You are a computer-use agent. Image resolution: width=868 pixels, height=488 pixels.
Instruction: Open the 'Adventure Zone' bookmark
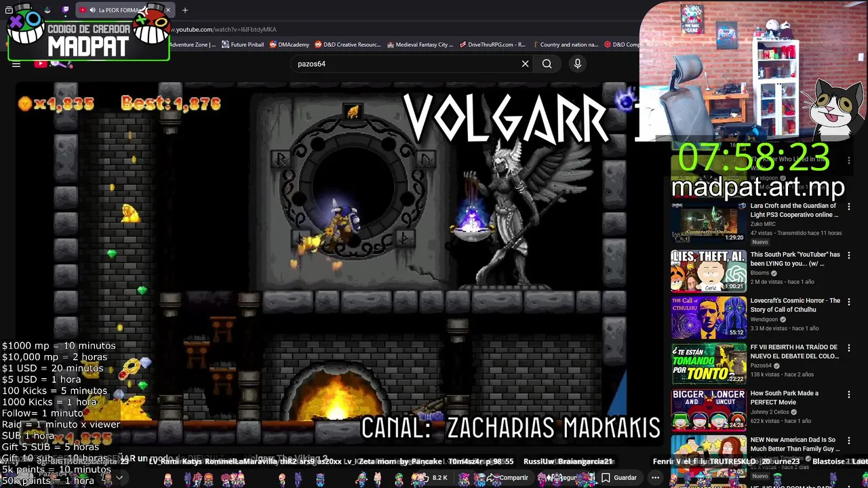[193, 45]
